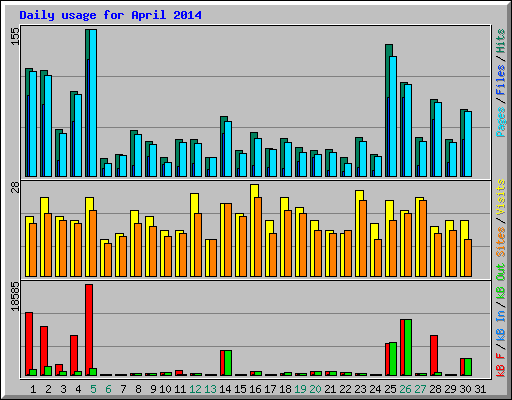Screen dimensions: 512x400
Task: Click day 7 on the x-axis
Action: [x=123, y=389]
